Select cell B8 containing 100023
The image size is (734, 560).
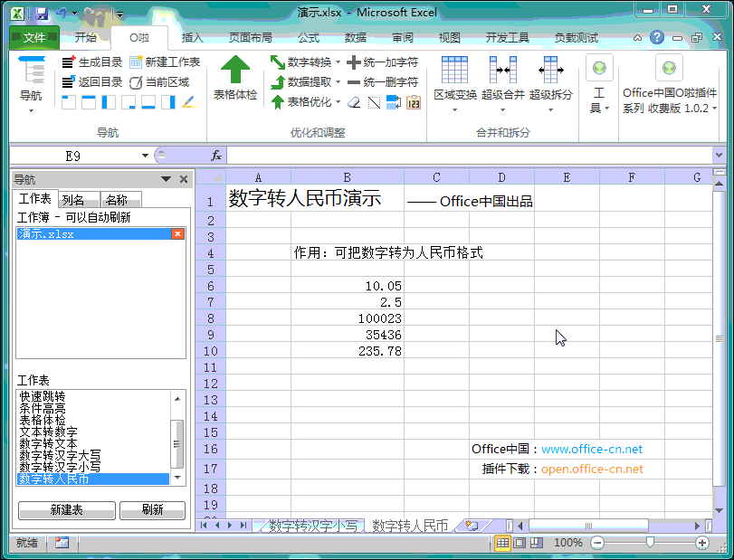coord(348,318)
